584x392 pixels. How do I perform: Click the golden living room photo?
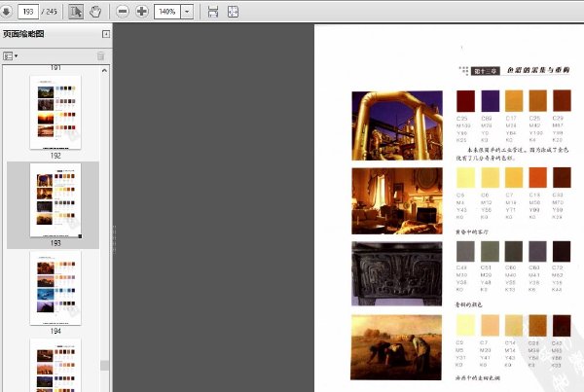click(x=397, y=200)
